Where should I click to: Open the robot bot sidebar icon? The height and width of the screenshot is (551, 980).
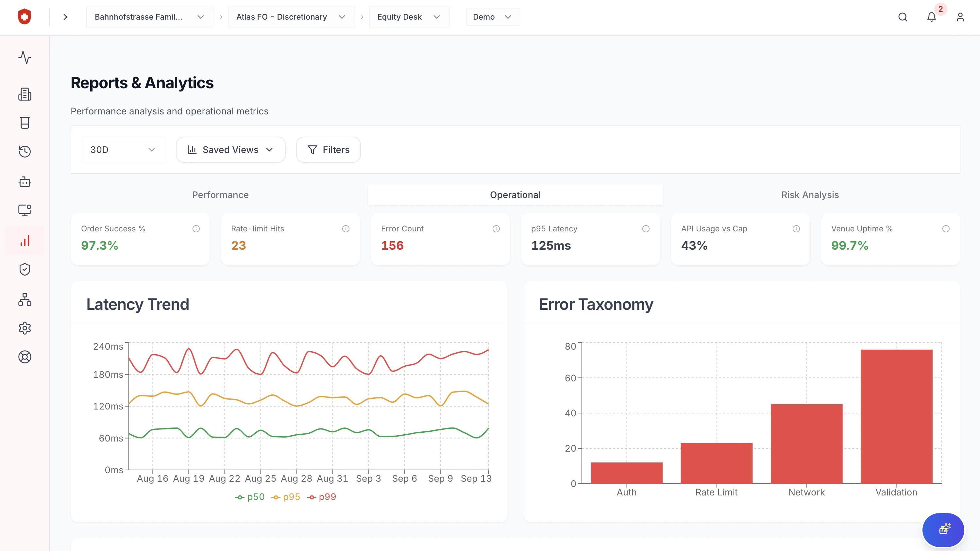tap(25, 182)
